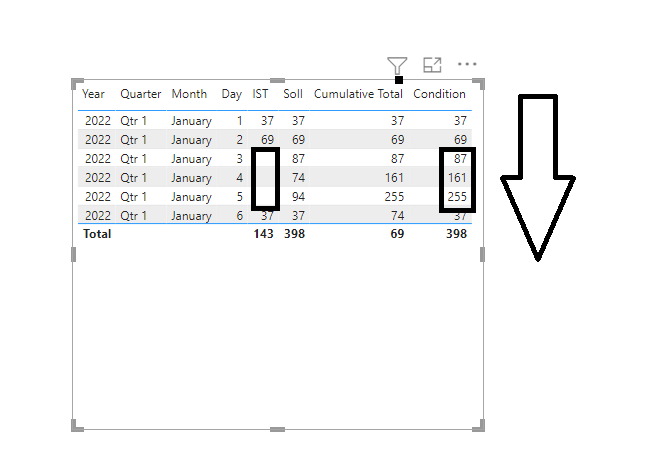
Task: Select Soll value 87 for Day 3
Action: (298, 159)
